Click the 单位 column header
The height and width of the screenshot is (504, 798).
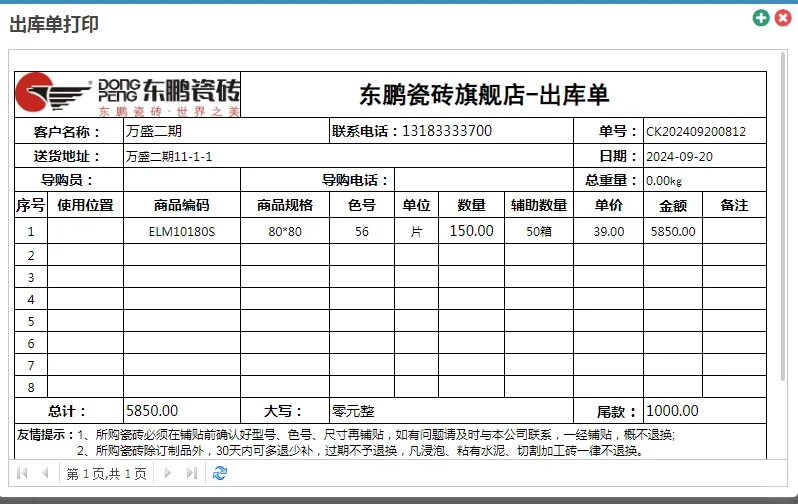(416, 205)
